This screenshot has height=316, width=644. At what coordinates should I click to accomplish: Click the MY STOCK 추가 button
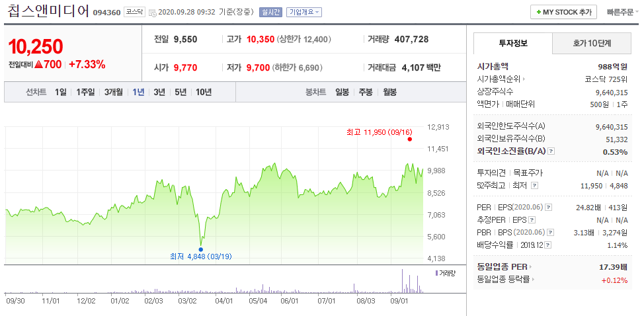563,13
